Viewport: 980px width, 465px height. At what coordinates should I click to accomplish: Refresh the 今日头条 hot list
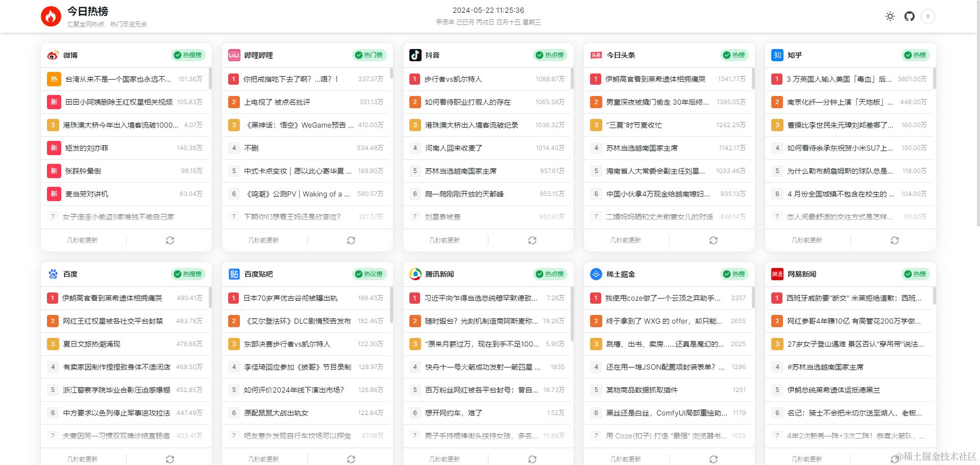click(x=713, y=240)
